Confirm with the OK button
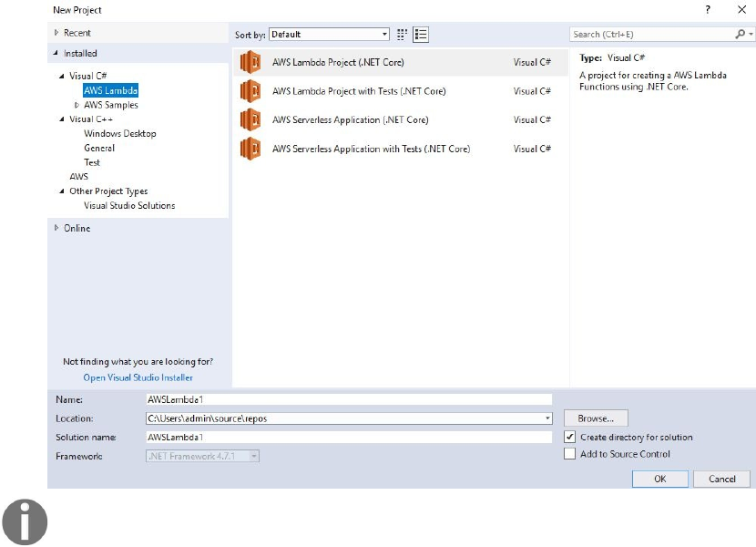Screen dimensions: 756x547 660,479
